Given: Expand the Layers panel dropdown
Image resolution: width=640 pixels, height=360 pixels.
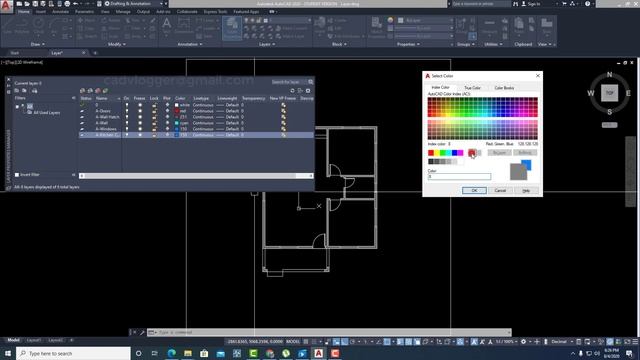Looking at the screenshot, I should [267, 44].
